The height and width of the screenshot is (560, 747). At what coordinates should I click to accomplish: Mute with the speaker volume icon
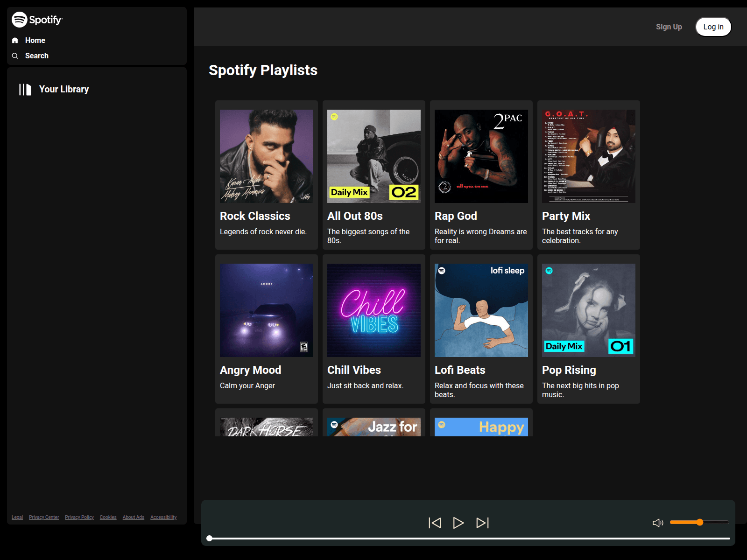tap(658, 523)
